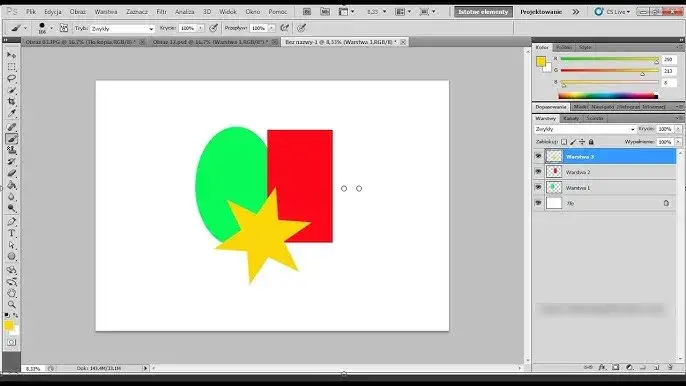Select the Brush tool in the toolbox
686x386 pixels.
(x=11, y=139)
